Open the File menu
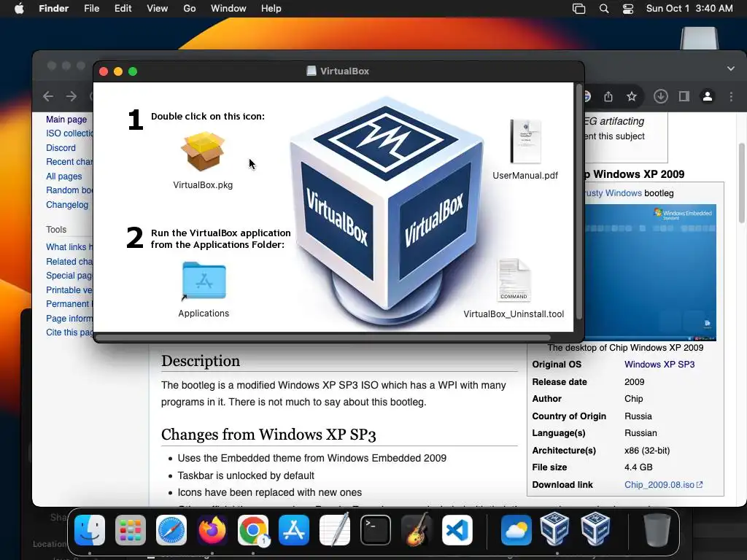747x560 pixels. tap(91, 9)
